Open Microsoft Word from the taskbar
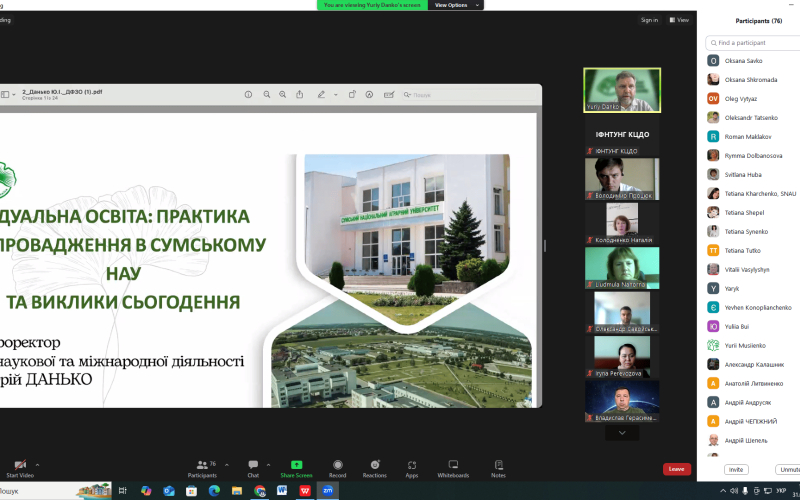Viewport: 800px width, 500px height. pos(282,490)
